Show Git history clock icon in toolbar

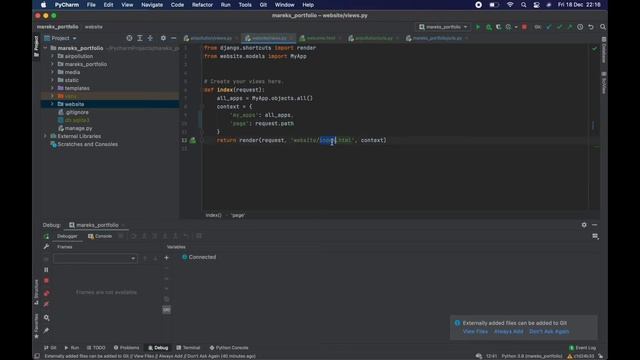point(580,27)
